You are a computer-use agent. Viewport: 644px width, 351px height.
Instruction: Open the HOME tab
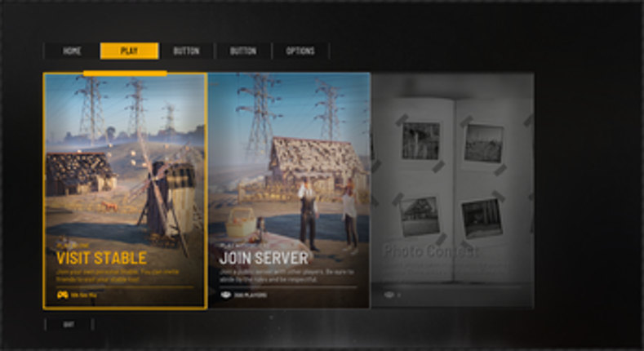(72, 51)
